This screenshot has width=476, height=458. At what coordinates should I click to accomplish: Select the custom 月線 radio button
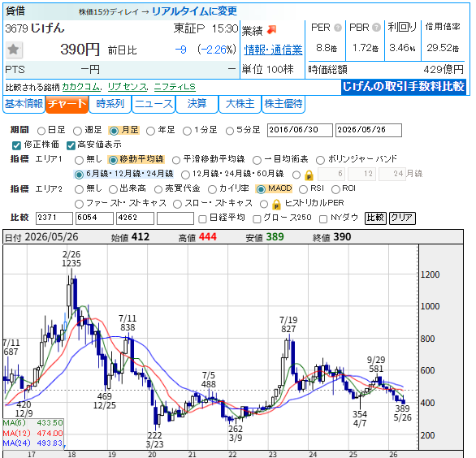[296, 175]
